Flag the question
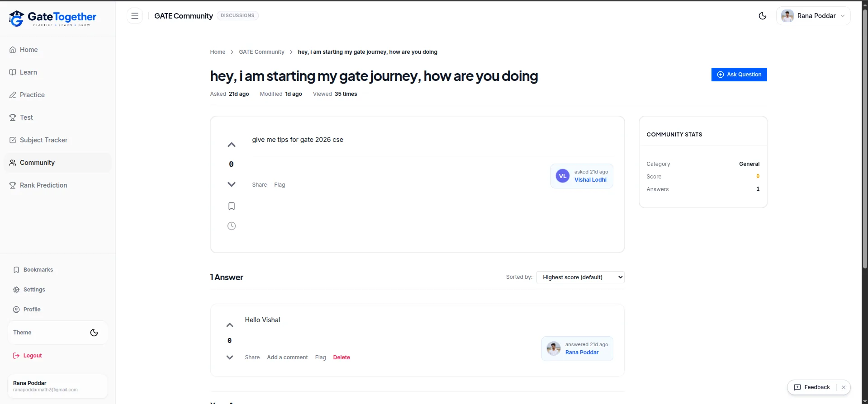 tap(280, 185)
